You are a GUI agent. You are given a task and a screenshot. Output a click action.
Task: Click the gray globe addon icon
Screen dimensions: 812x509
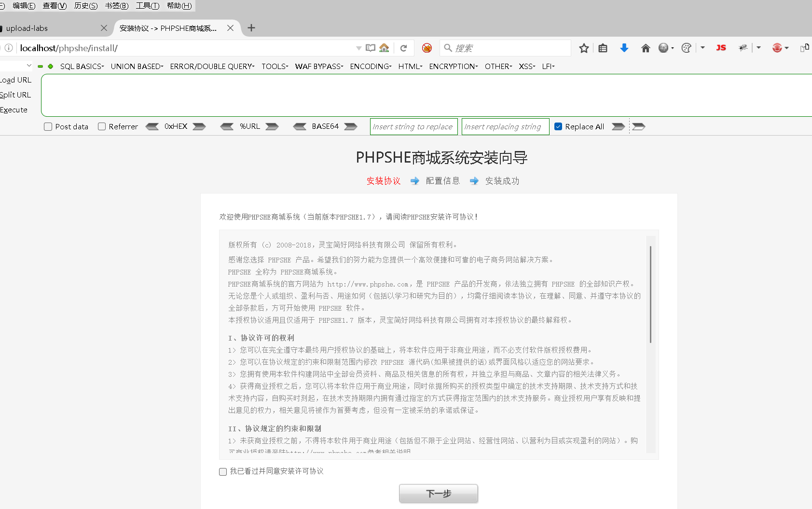663,48
